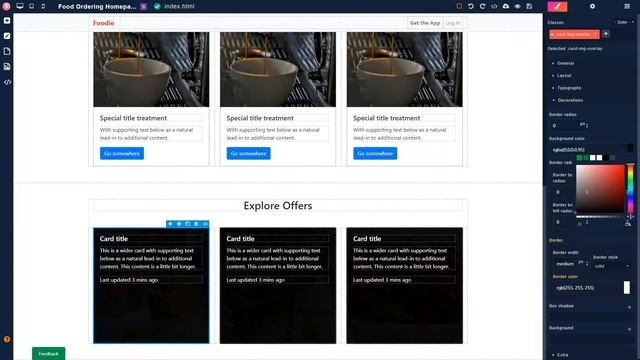
Task: Confirm color picker with Ok
Action: 628,224
